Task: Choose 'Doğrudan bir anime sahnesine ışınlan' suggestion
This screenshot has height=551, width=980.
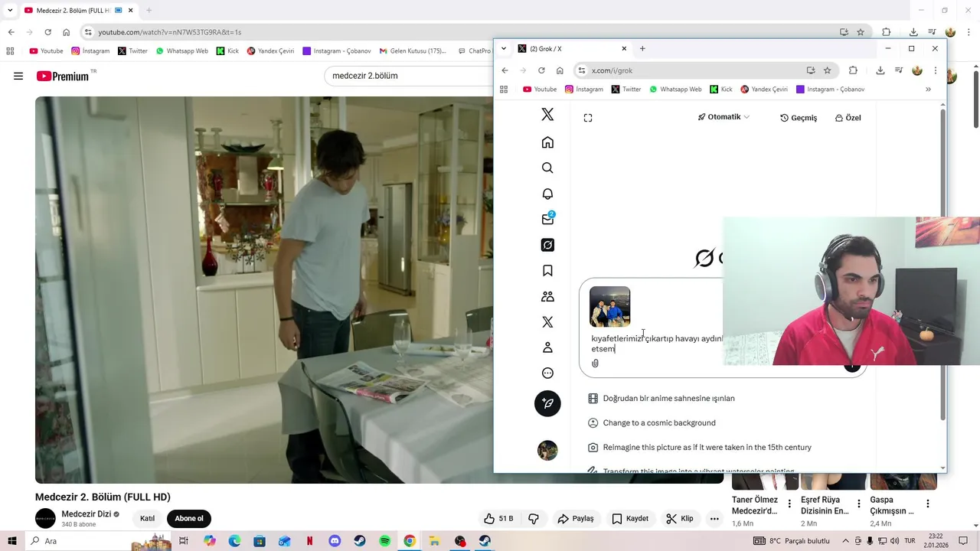Action: [x=661, y=398]
